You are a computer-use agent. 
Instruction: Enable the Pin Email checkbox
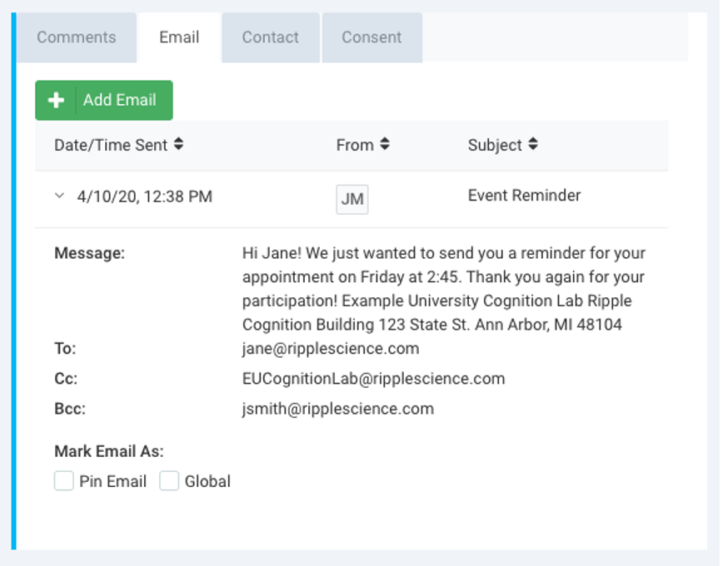click(64, 481)
